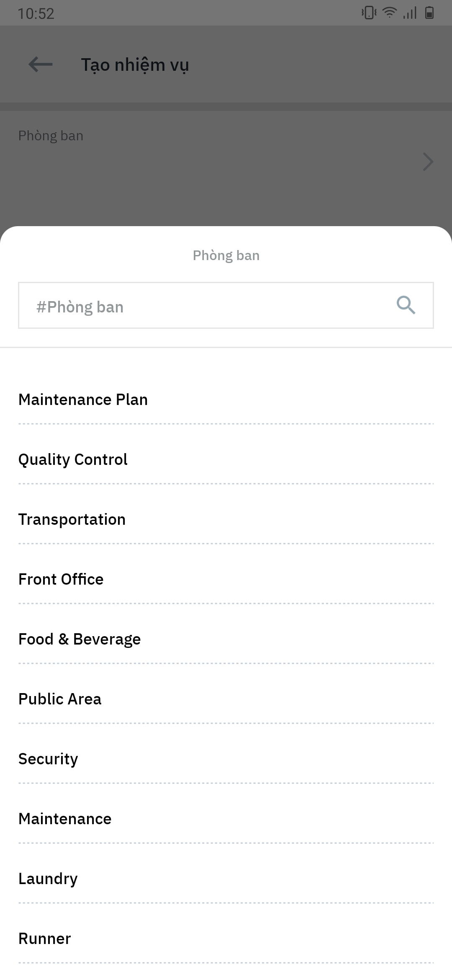Pick the Transportation department
This screenshot has height=980, width=452.
coord(72,519)
